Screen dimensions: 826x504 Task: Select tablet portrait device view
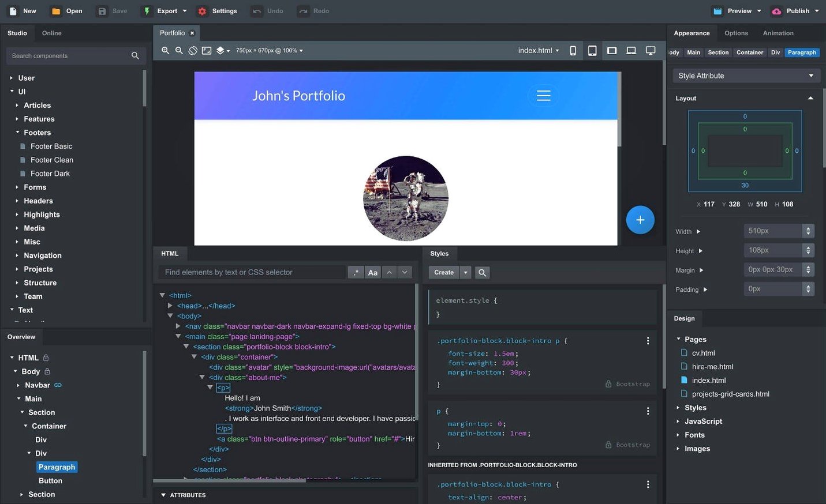592,51
